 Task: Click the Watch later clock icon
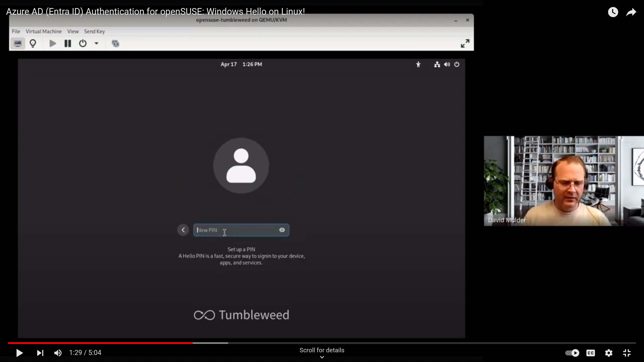[613, 12]
